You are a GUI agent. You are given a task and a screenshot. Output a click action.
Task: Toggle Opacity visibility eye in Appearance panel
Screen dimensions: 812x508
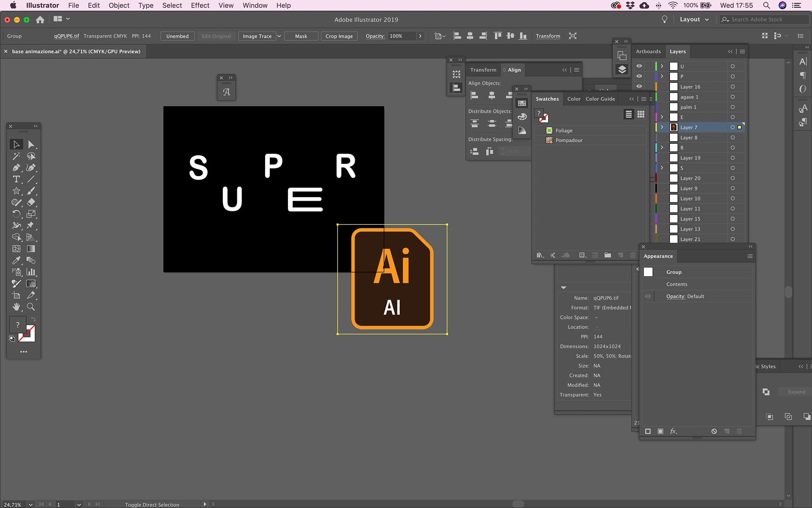click(x=647, y=296)
